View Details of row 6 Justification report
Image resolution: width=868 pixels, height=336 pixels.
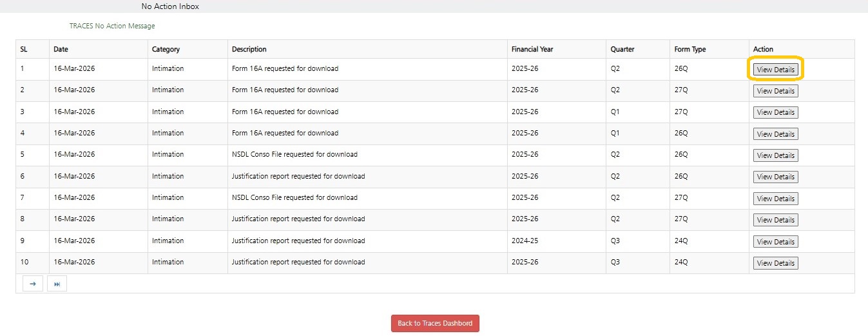point(775,177)
